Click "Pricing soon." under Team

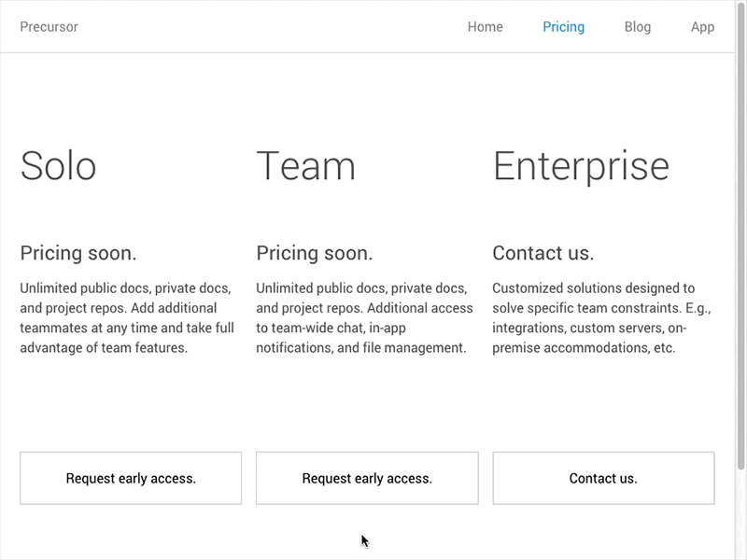pos(315,253)
